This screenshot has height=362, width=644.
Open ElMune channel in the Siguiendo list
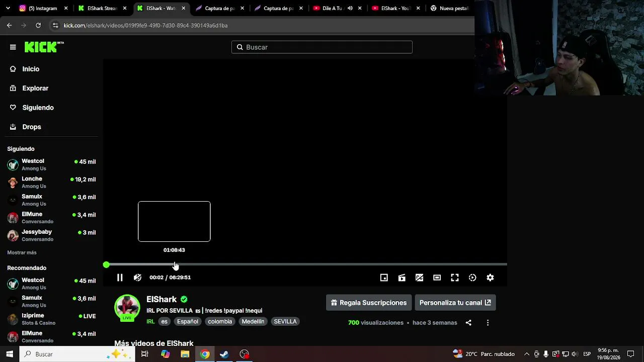point(51,218)
